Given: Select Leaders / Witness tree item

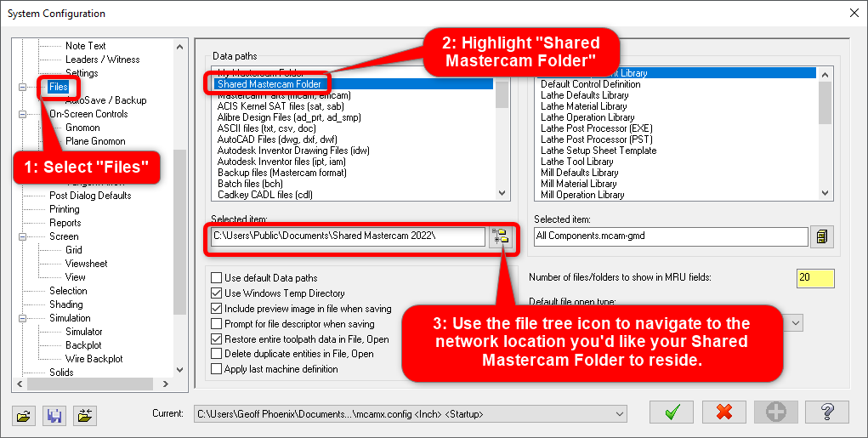Looking at the screenshot, I should 102,60.
